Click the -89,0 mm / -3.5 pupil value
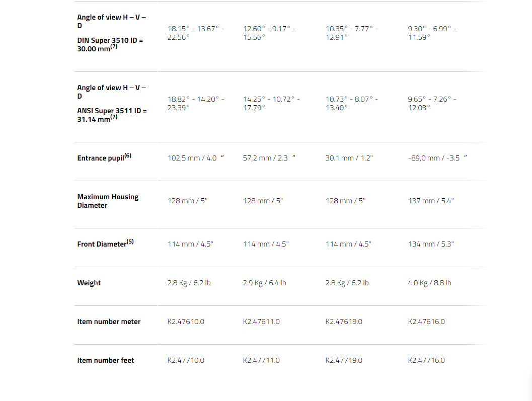 437,158
